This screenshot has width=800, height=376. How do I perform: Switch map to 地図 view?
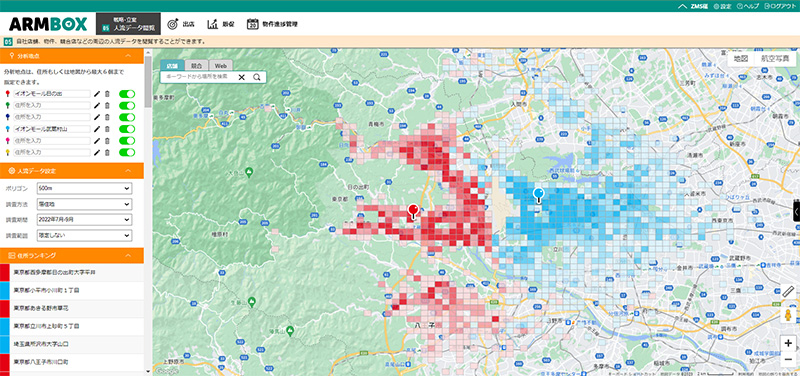click(741, 59)
